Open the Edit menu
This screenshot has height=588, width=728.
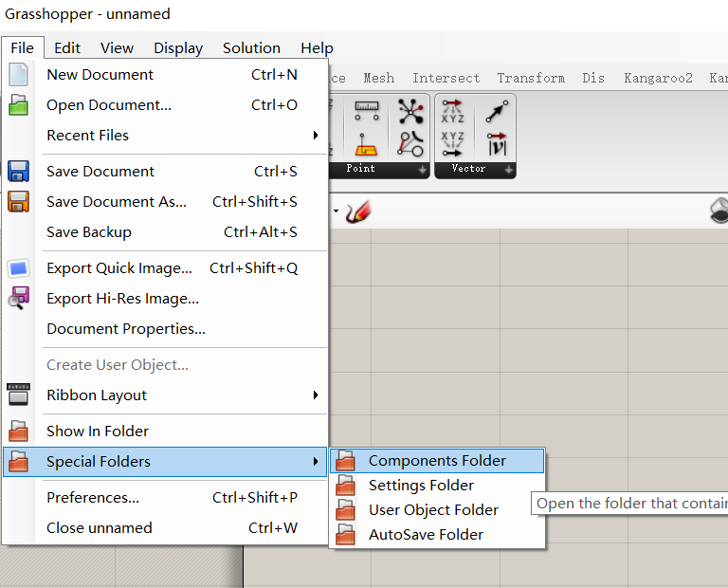pyautogui.click(x=67, y=47)
